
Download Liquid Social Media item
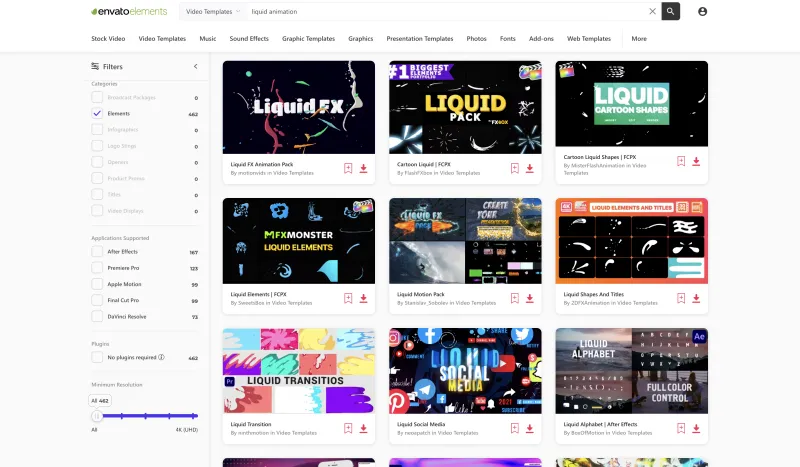530,428
